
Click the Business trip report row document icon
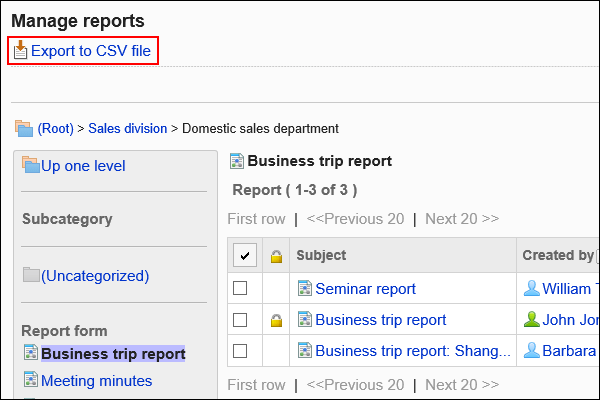click(305, 319)
